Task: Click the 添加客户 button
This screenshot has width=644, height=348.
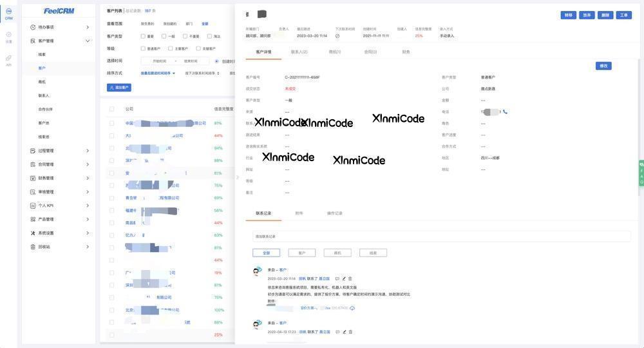Action: tap(119, 87)
